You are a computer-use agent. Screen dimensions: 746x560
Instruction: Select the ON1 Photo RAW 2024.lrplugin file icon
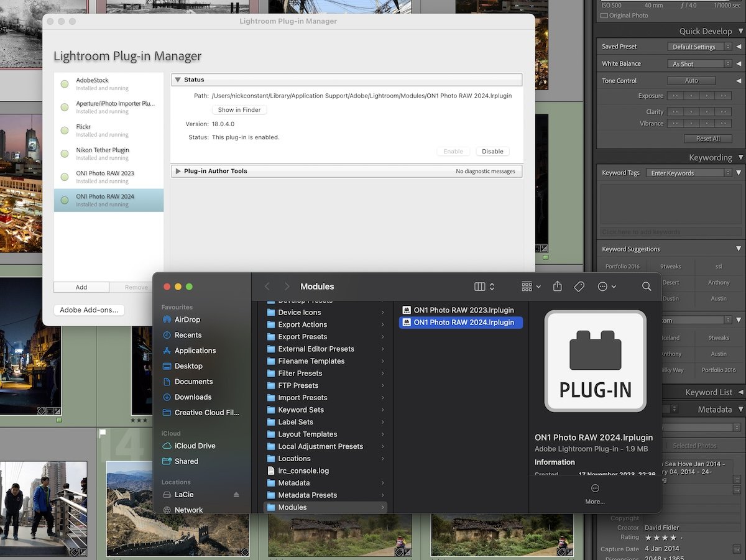[x=406, y=323]
